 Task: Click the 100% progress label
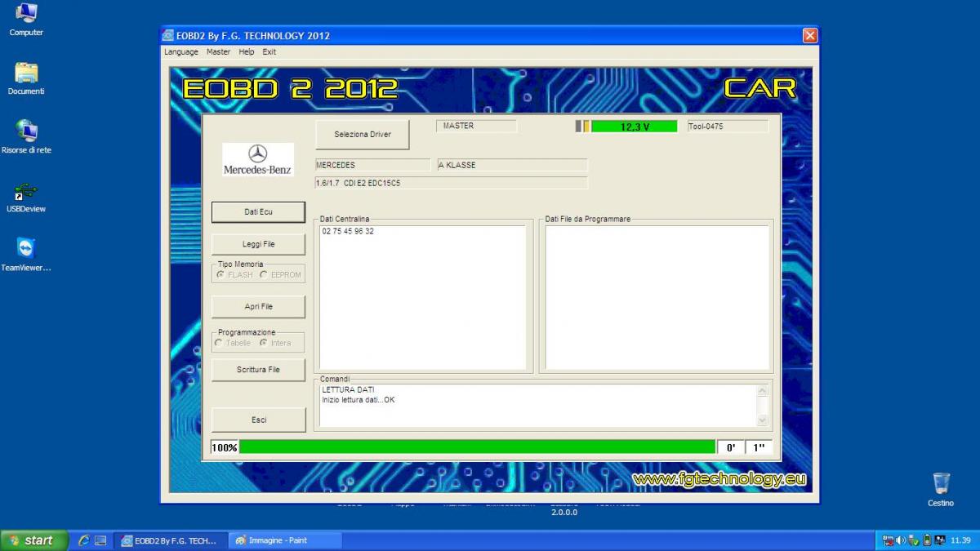224,447
